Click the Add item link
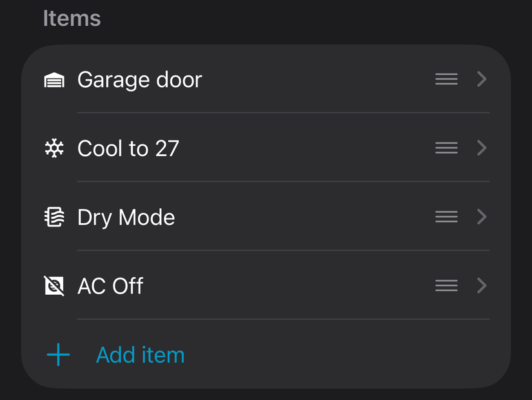 coord(140,354)
